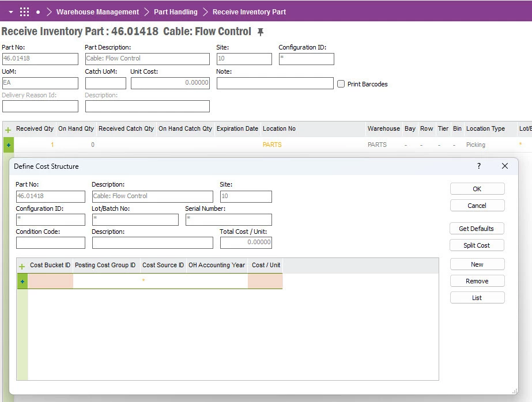Open Warehouse Management breadcrumb
The width and height of the screenshot is (532, 402).
click(x=97, y=12)
